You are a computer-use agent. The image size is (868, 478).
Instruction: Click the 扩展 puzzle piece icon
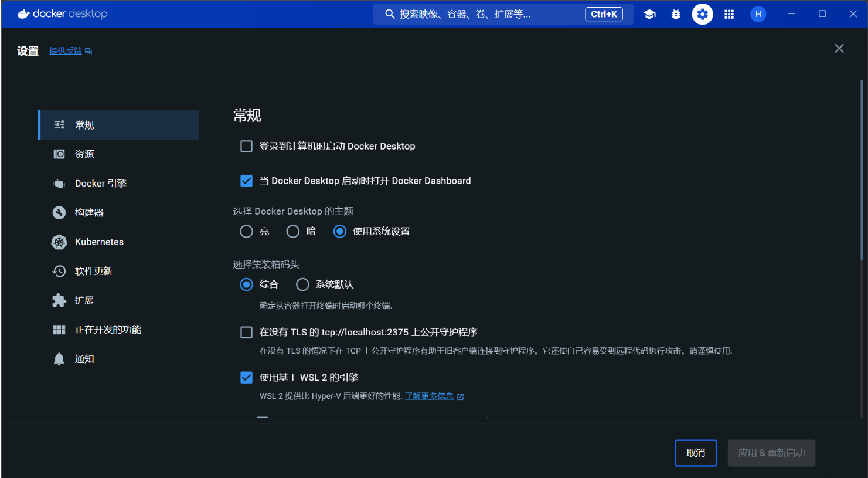pos(59,300)
